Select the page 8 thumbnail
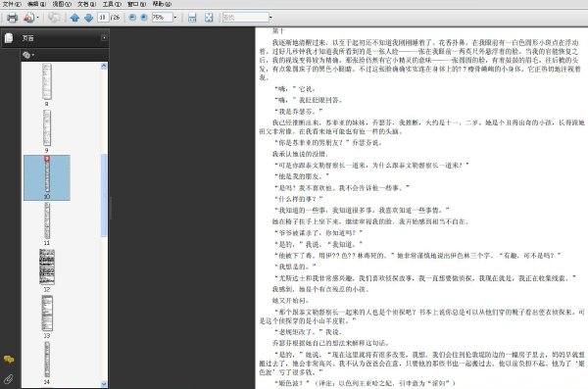588x389 pixels. tap(47, 81)
